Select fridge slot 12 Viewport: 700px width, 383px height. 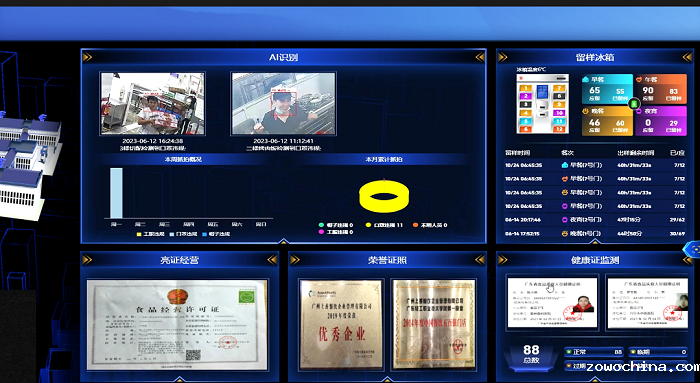pos(559,129)
